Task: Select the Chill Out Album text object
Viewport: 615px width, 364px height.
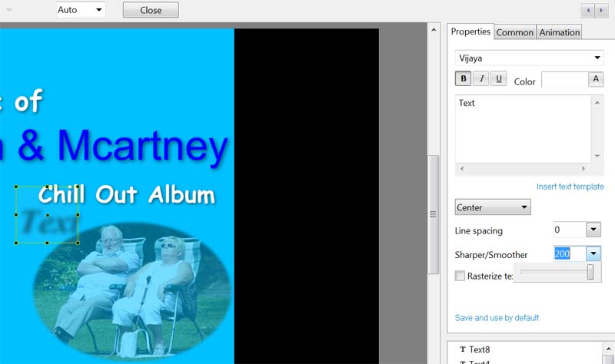Action: pos(126,194)
